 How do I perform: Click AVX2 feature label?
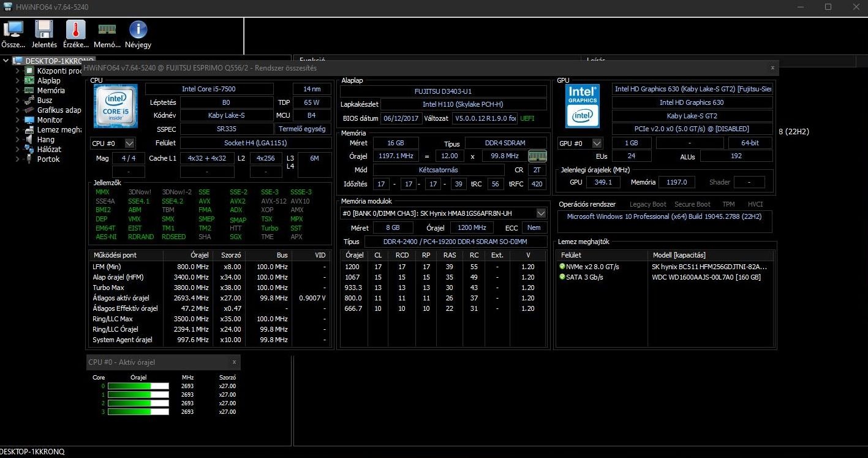(238, 201)
